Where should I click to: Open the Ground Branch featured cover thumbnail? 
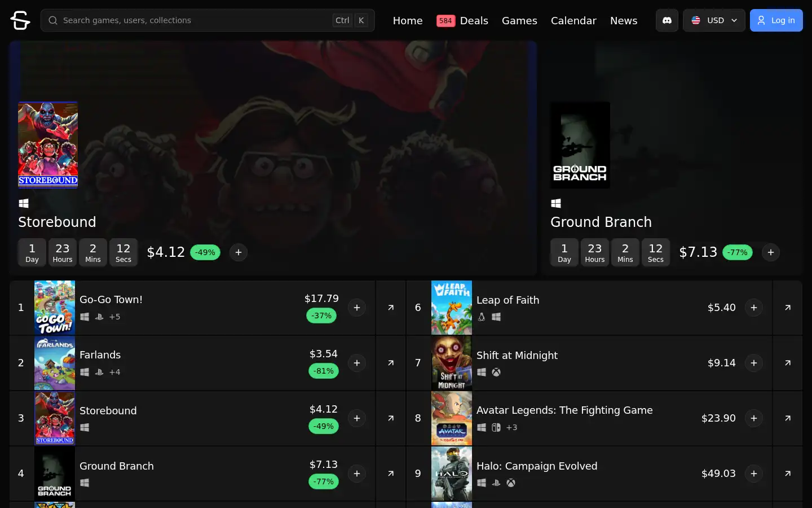click(x=580, y=145)
